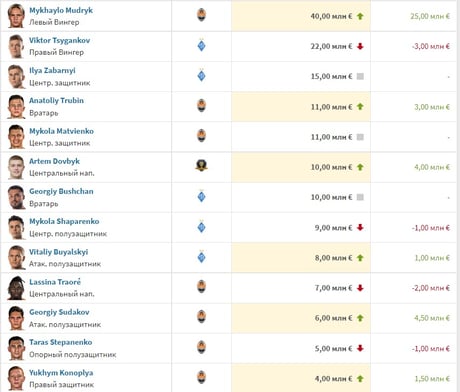Click green up arrow in Mudryk's value

(360, 16)
